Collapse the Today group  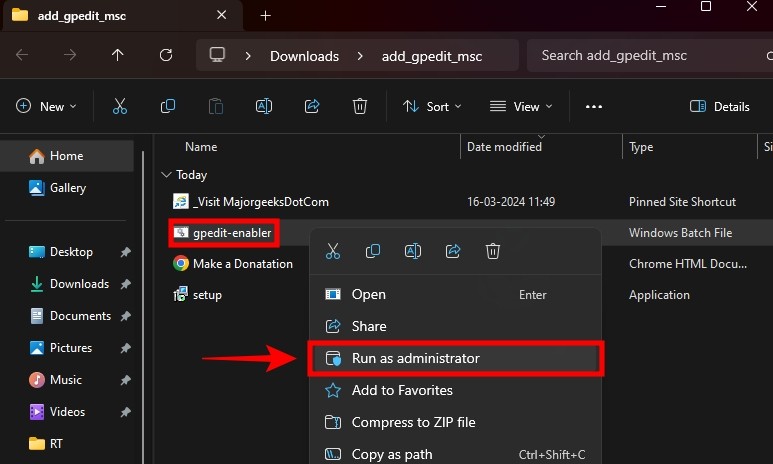(x=166, y=175)
